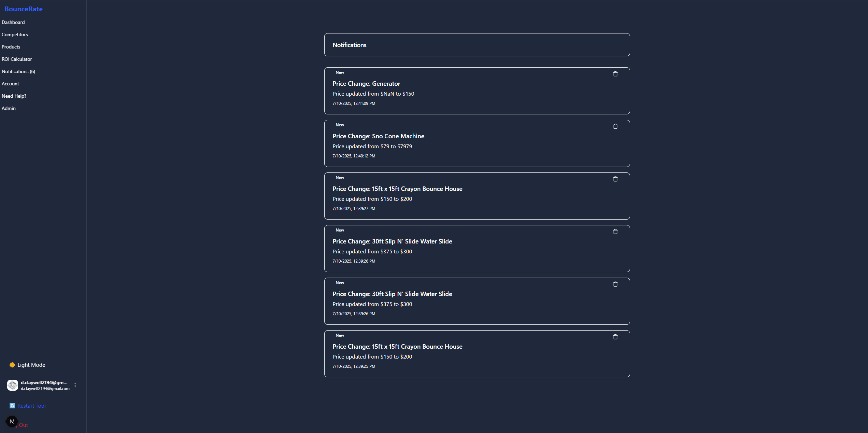Click the user avatar image

point(13,385)
